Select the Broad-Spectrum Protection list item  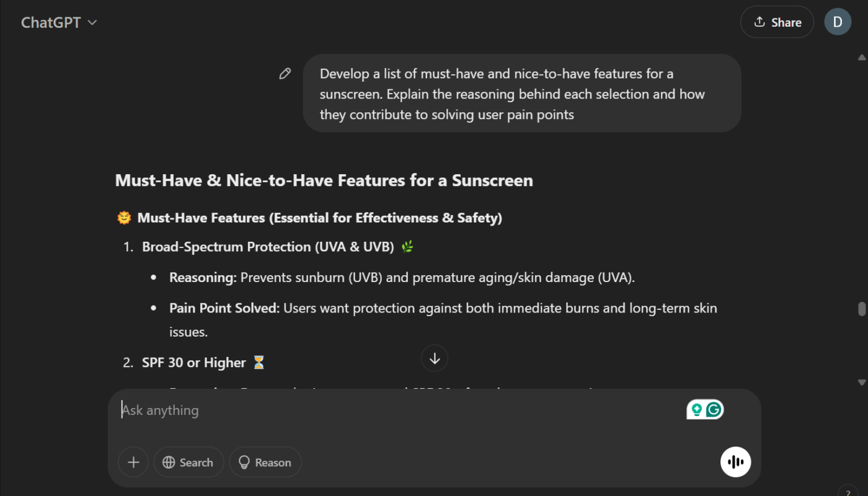click(268, 247)
